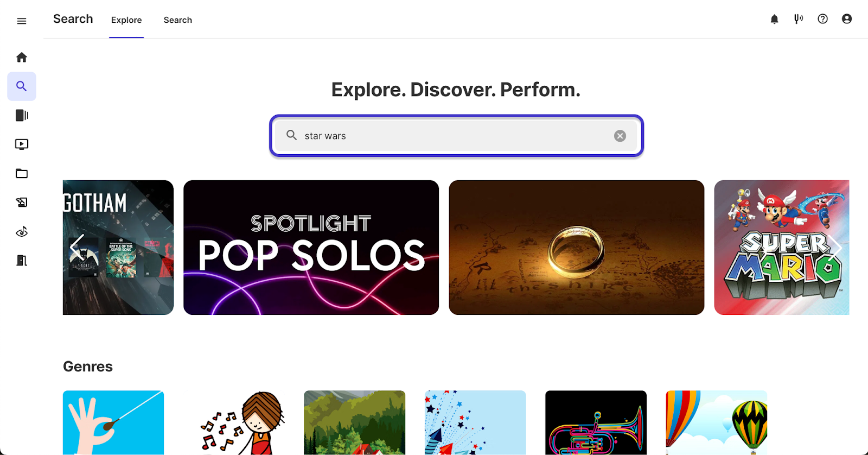Switch to the Search tab

(x=178, y=20)
